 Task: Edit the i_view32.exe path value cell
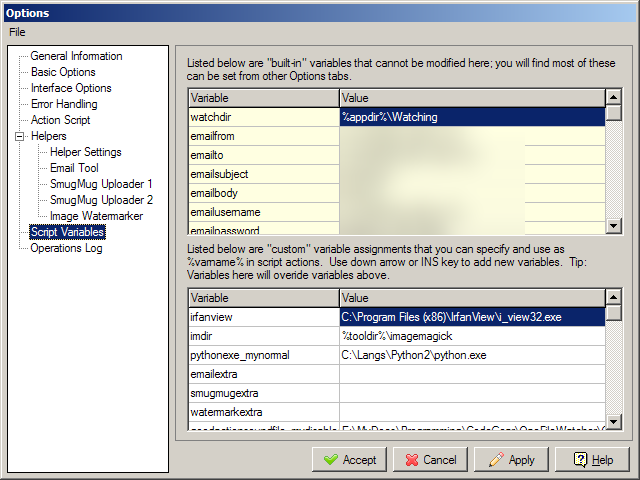point(472,317)
